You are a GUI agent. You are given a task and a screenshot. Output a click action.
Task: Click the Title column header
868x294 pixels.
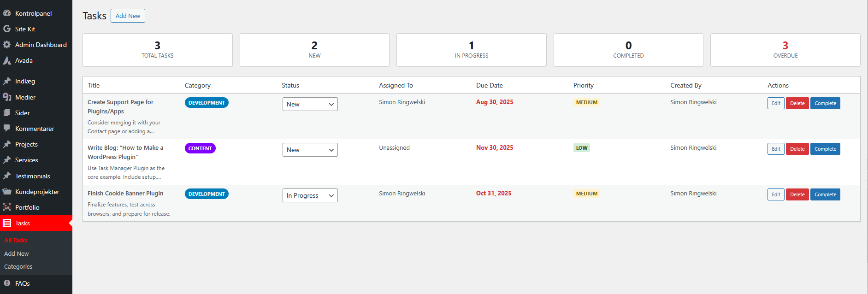94,85
